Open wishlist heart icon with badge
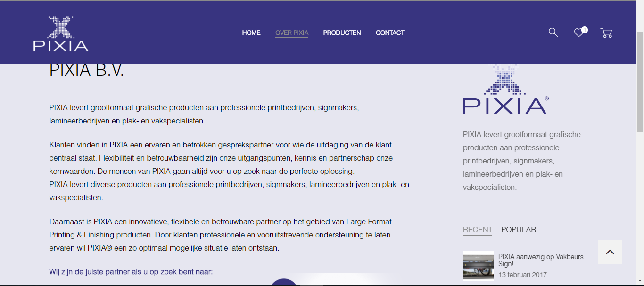This screenshot has height=286, width=644. [580, 32]
